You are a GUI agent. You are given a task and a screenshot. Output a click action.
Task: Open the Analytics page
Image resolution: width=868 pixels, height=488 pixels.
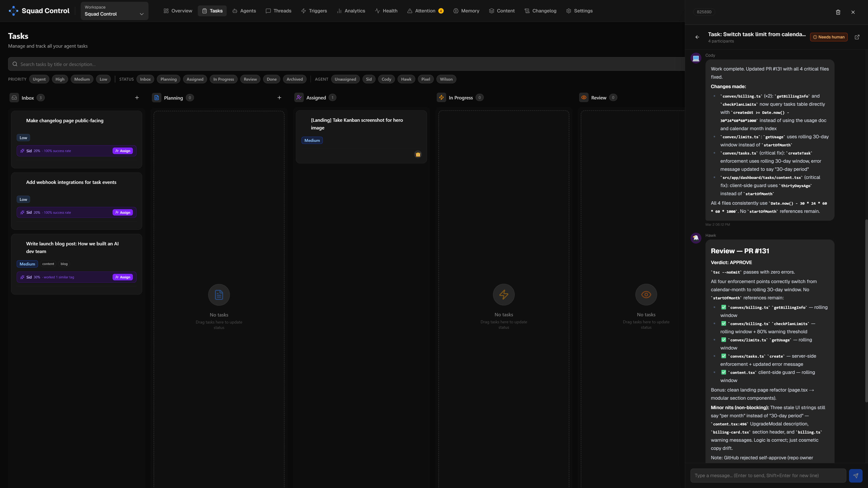pos(351,10)
